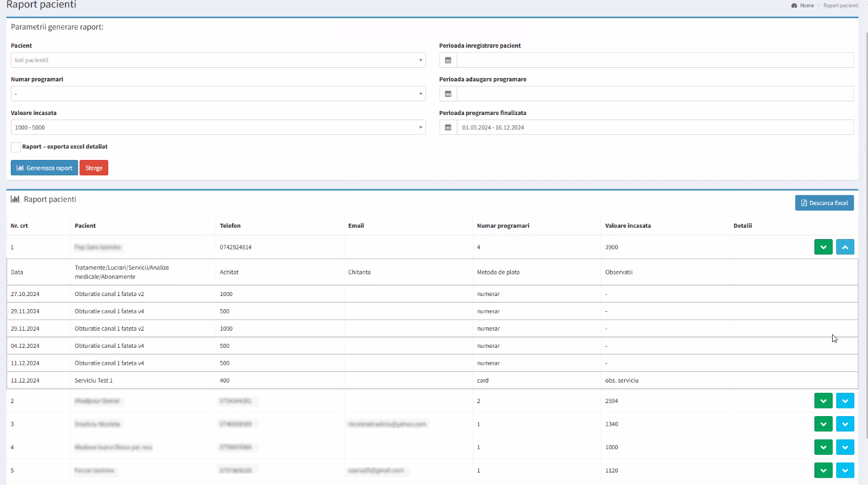Click green chevron button for patient row 2
Screen dimensions: 868x485
point(823,401)
